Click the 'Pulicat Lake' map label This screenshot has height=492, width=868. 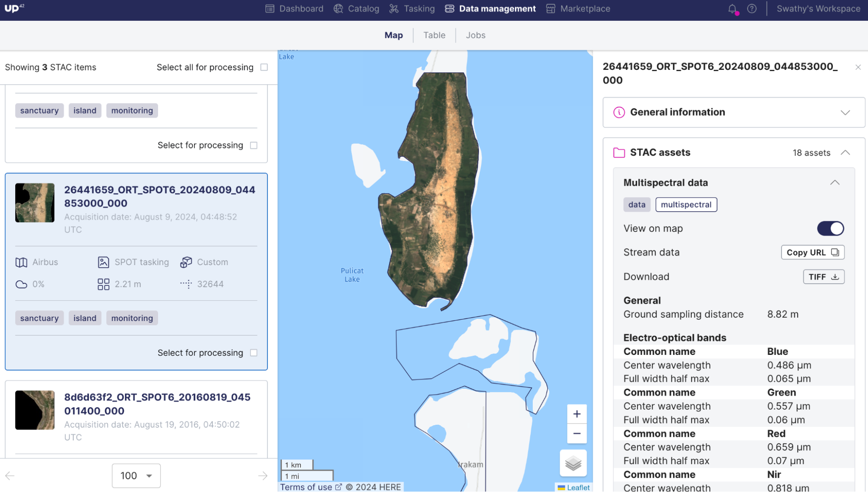coord(352,275)
